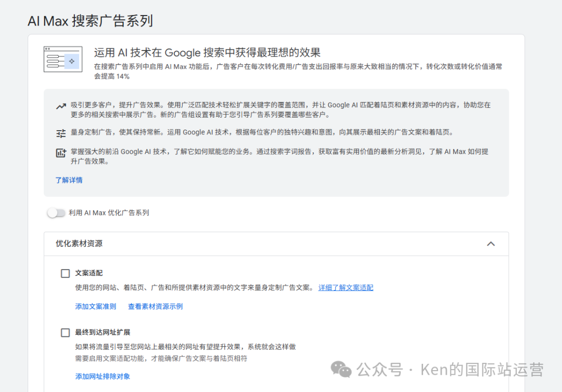The image size is (562, 392).
Task: Click the AI Max 搜索广告系列 page title
Action: [91, 21]
